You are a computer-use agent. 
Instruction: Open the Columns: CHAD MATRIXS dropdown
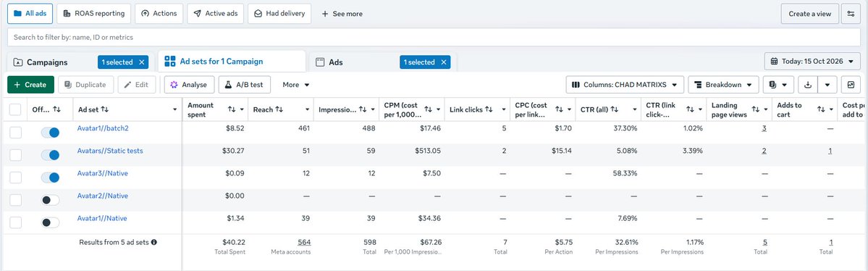(625, 85)
